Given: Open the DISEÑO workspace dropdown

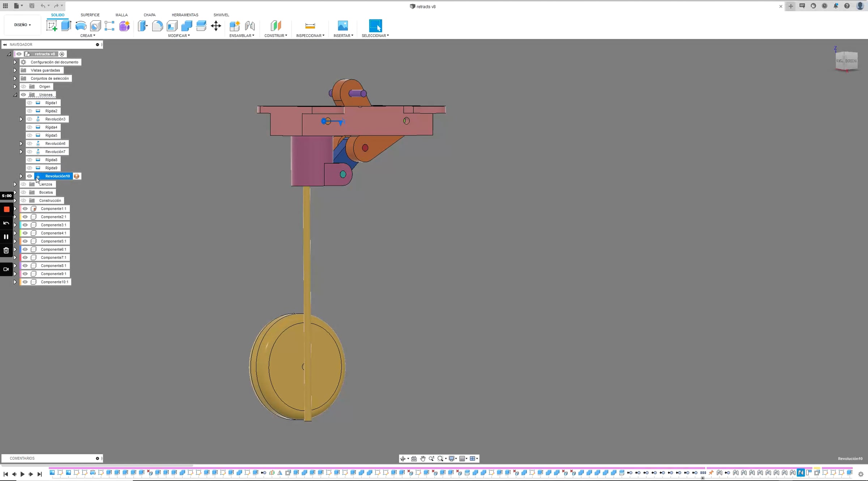Looking at the screenshot, I should click(x=22, y=25).
